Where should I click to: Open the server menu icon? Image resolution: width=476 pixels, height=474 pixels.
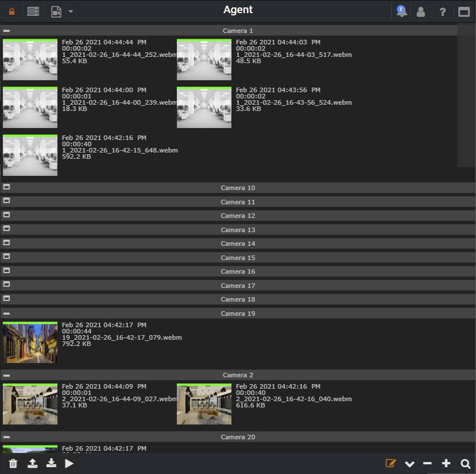33,12
